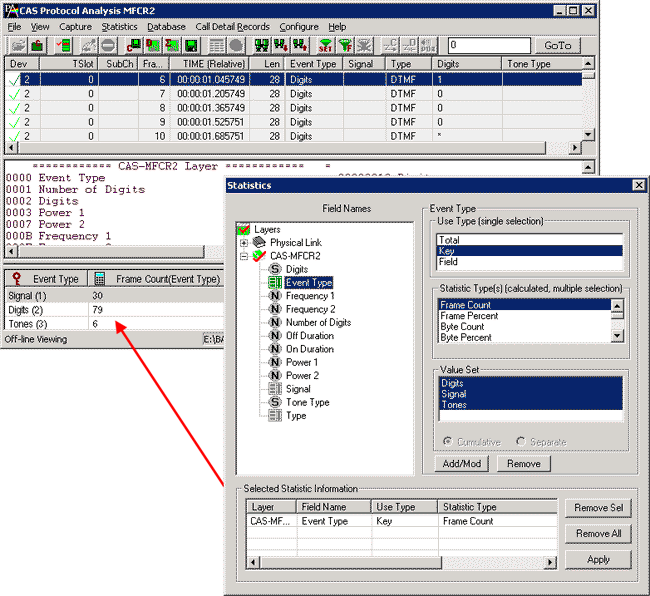650x596 pixels.
Task: Click frame list horizontal scroll right arrow
Action: click(574, 148)
